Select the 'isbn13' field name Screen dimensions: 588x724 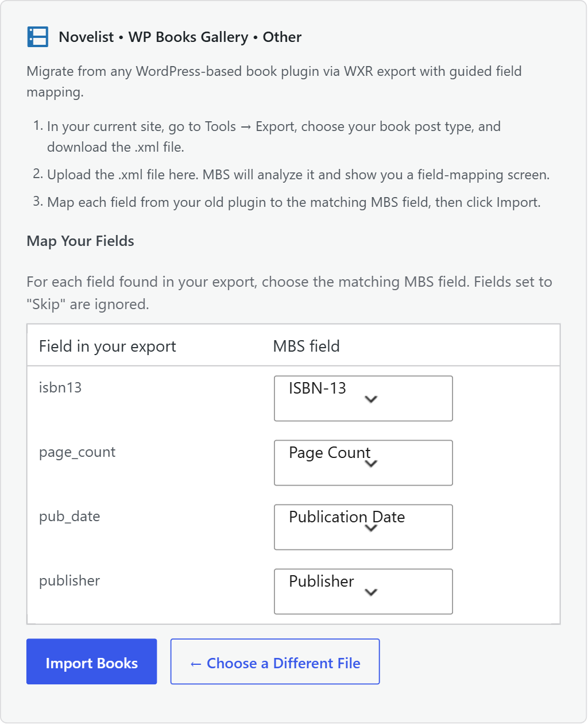(x=60, y=388)
